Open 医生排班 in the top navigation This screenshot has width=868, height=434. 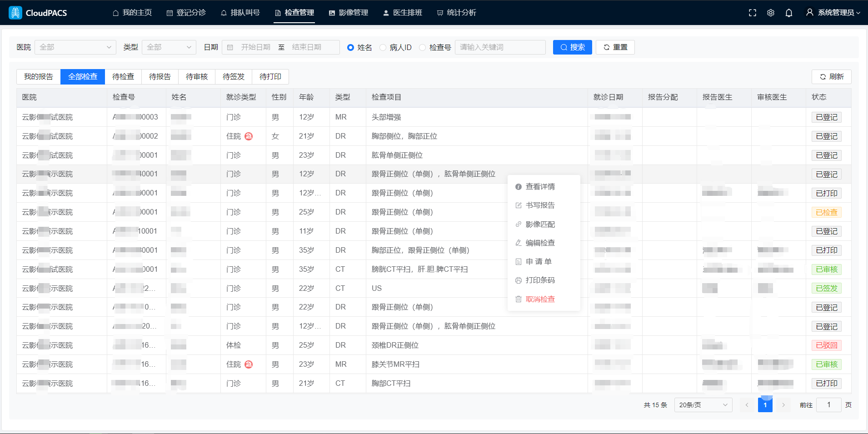tap(403, 13)
